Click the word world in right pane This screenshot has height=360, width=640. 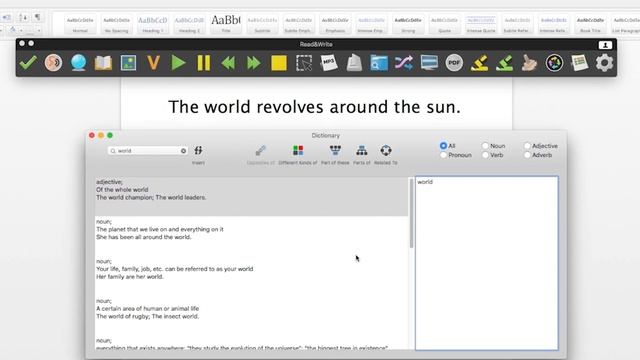[425, 182]
